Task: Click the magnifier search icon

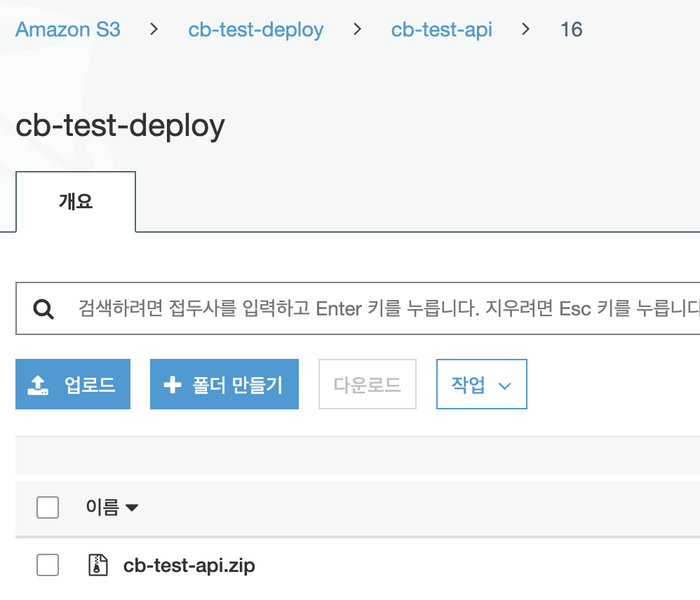Action: (43, 308)
